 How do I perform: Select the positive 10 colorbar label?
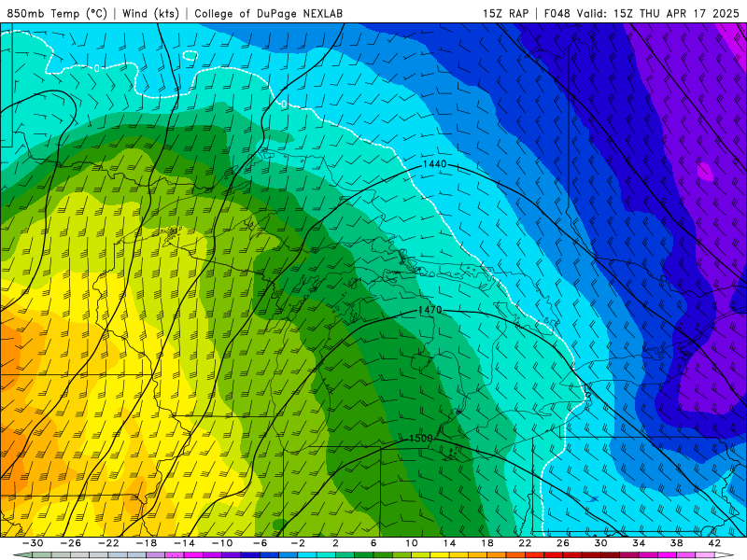pos(411,543)
